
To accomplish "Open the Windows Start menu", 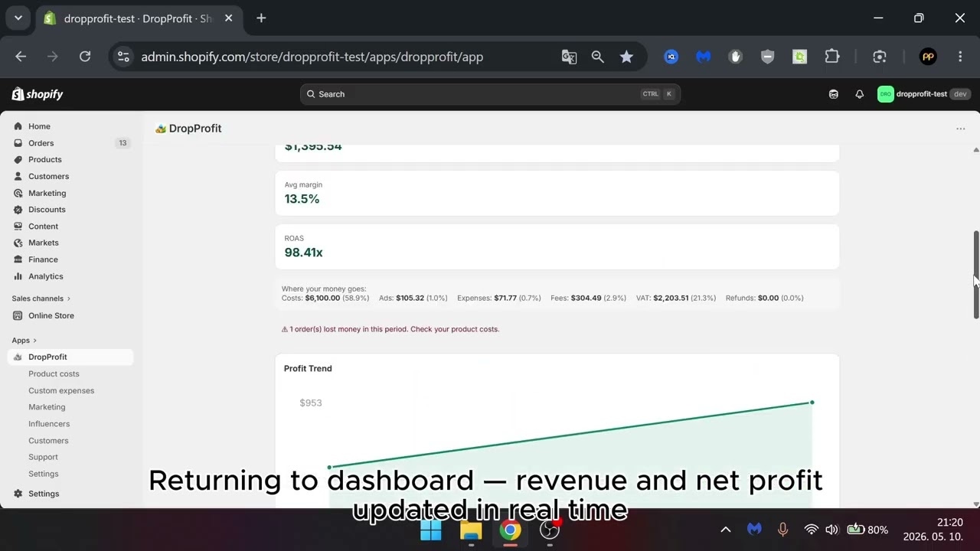I will click(x=431, y=530).
